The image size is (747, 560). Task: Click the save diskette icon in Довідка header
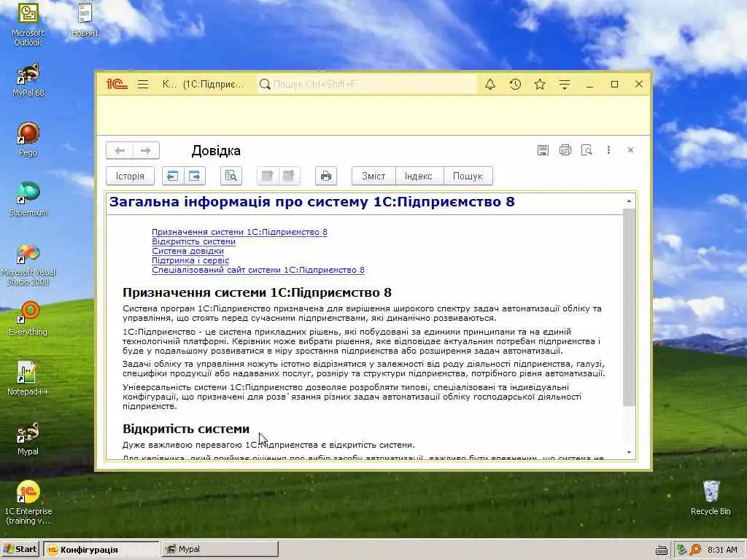click(x=543, y=150)
